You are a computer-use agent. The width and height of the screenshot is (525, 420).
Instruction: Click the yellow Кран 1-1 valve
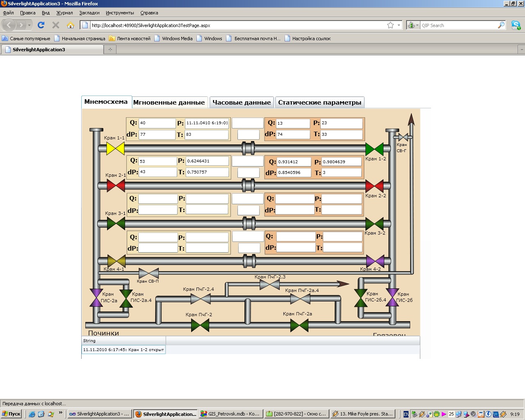point(115,148)
